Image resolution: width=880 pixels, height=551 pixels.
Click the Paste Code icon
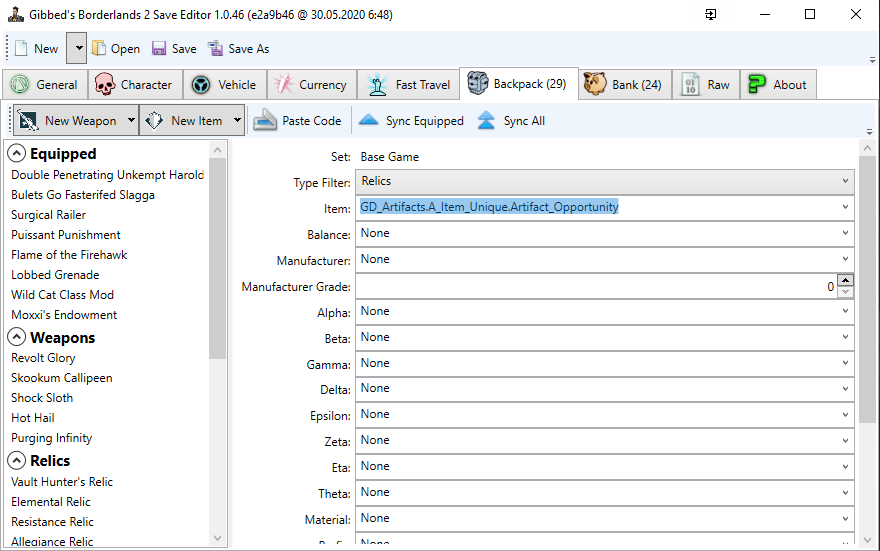click(x=265, y=121)
